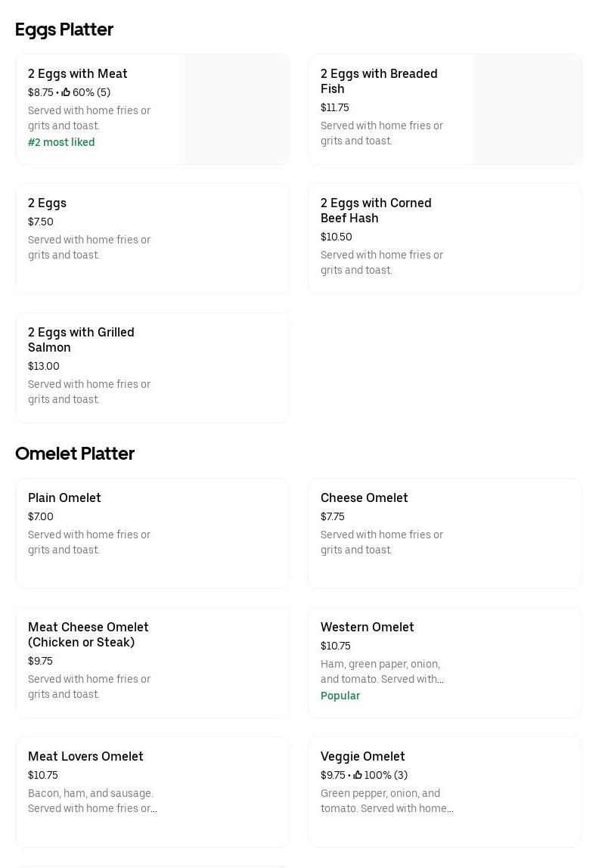Select the Cheese Omelet item
Image resolution: width=608 pixels, height=868 pixels.
(x=364, y=498)
